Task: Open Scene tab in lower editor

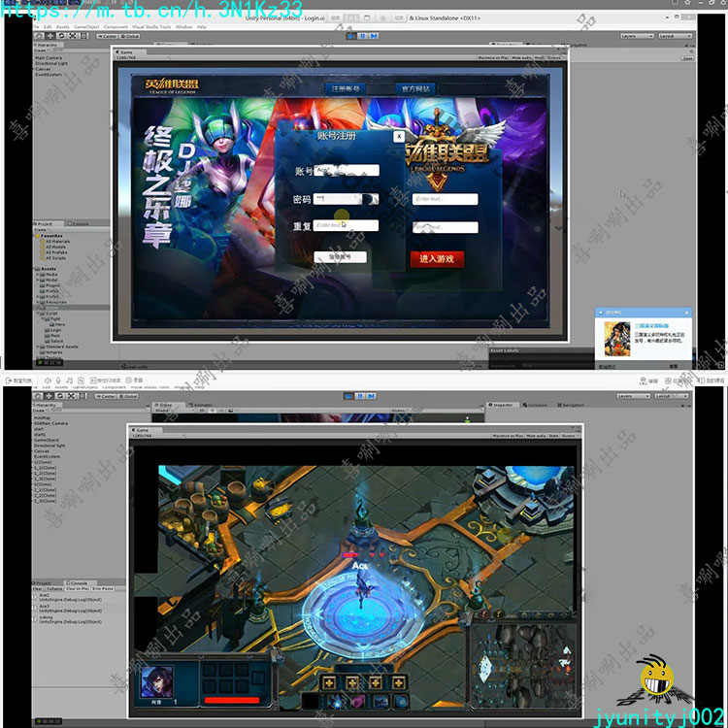Action: click(x=166, y=405)
